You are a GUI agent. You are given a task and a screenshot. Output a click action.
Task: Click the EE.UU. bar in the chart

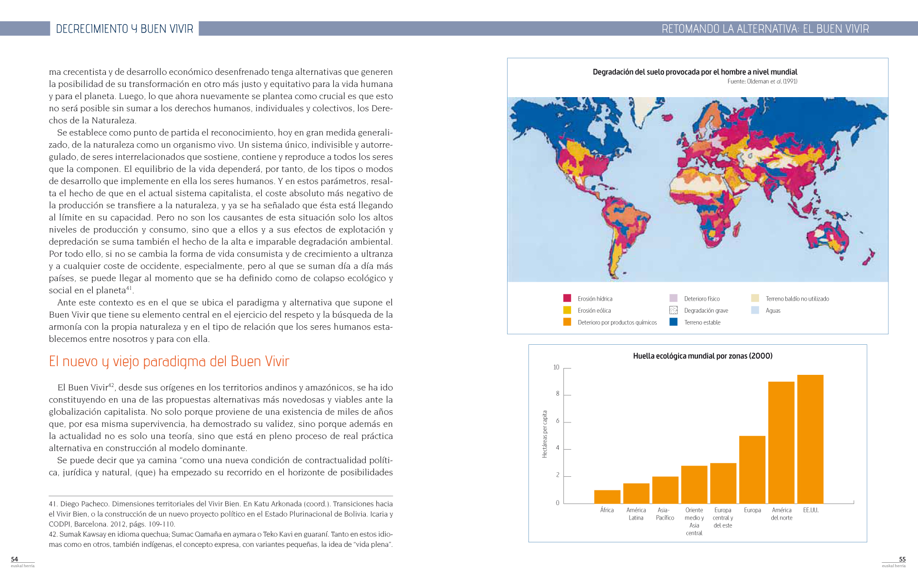pyautogui.click(x=810, y=438)
